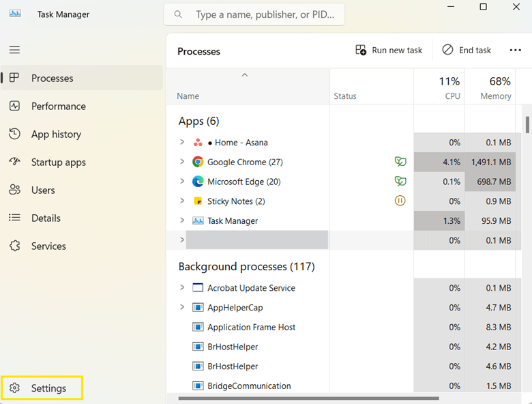Sort by the Memory column header
The height and width of the screenshot is (404, 532).
coord(490,88)
